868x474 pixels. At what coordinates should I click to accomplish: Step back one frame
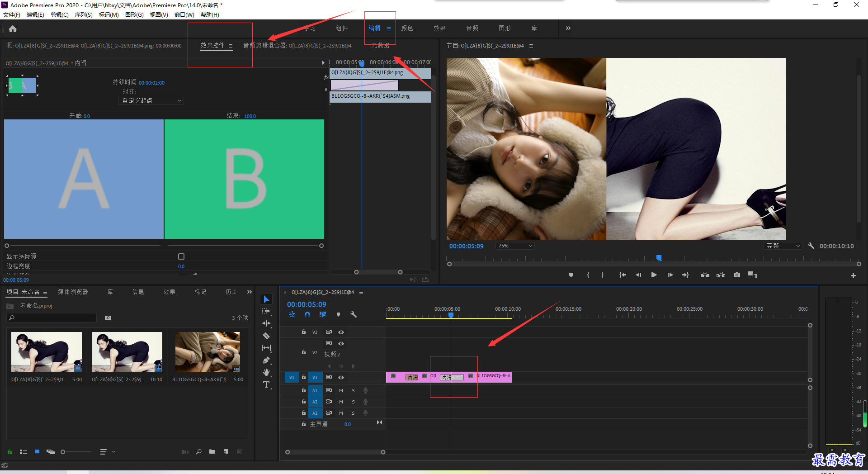(x=638, y=275)
